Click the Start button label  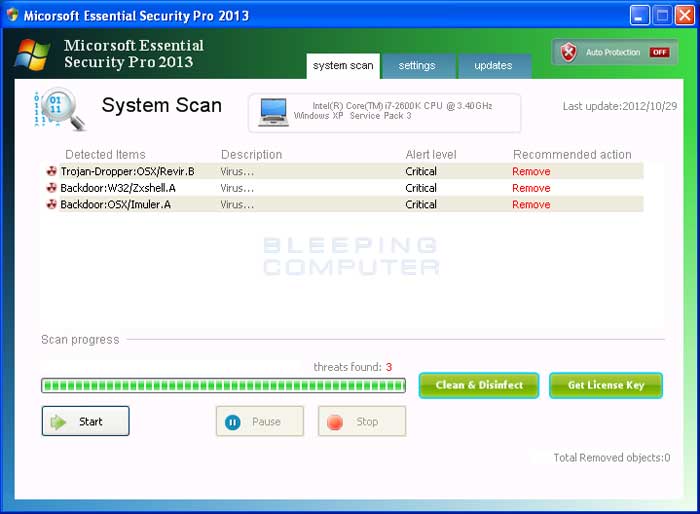pyautogui.click(x=91, y=422)
